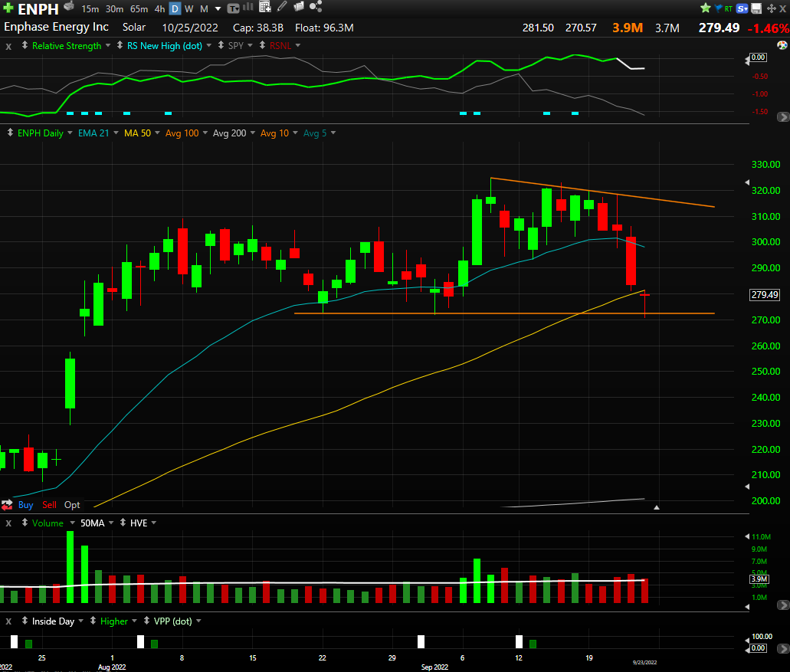Click reorder arrows beside ENPH Daily
Screen dimensions: 790x672
10,133
